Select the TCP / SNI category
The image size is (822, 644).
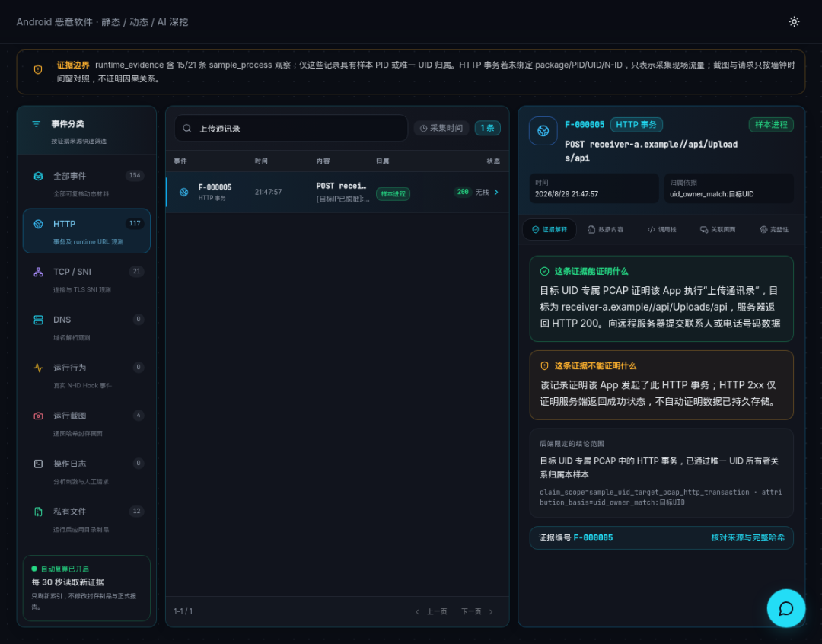coord(87,279)
